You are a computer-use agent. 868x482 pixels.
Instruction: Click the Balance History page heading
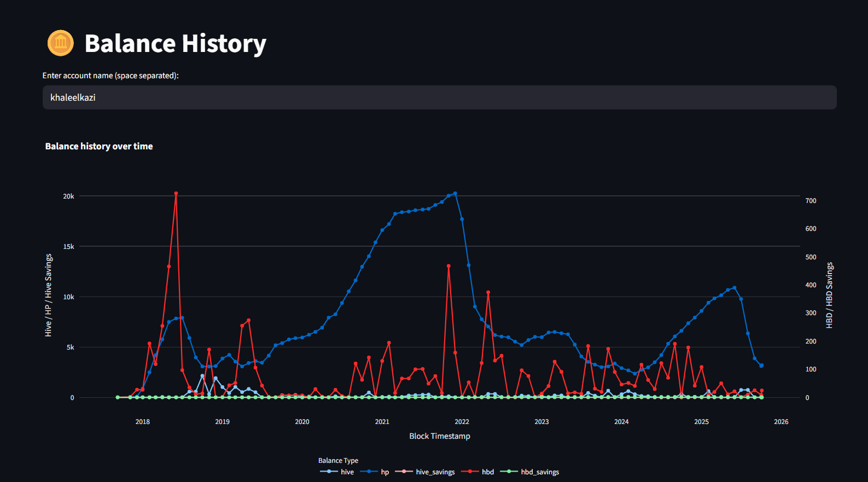tap(175, 44)
